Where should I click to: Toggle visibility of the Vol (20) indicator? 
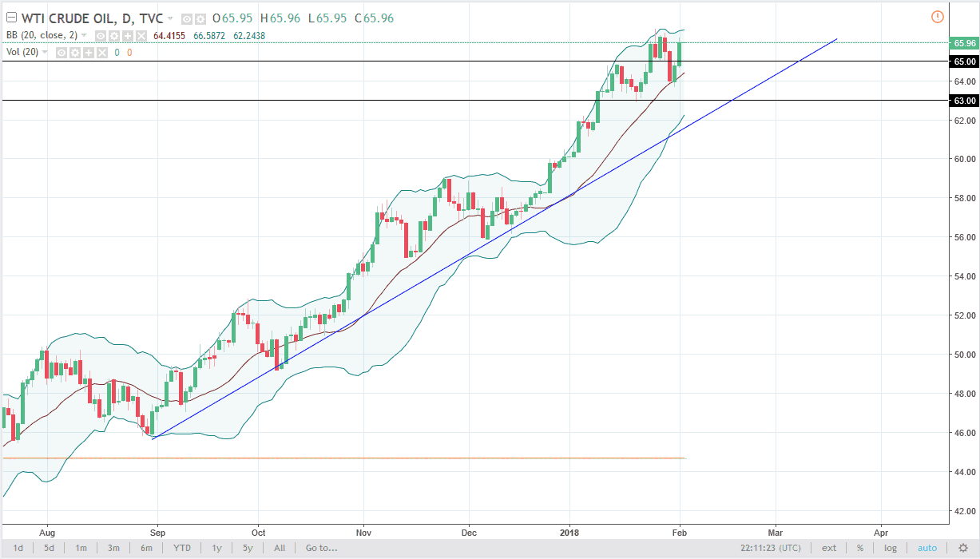(x=61, y=53)
